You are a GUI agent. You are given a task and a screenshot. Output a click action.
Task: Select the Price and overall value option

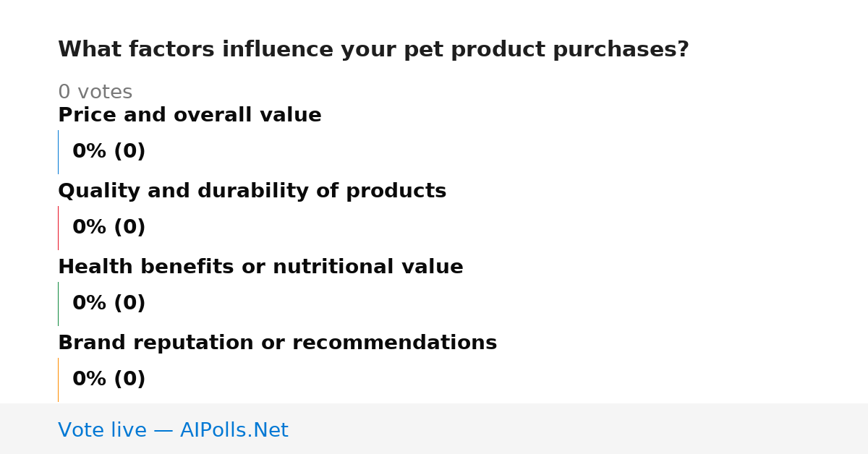coord(190,116)
